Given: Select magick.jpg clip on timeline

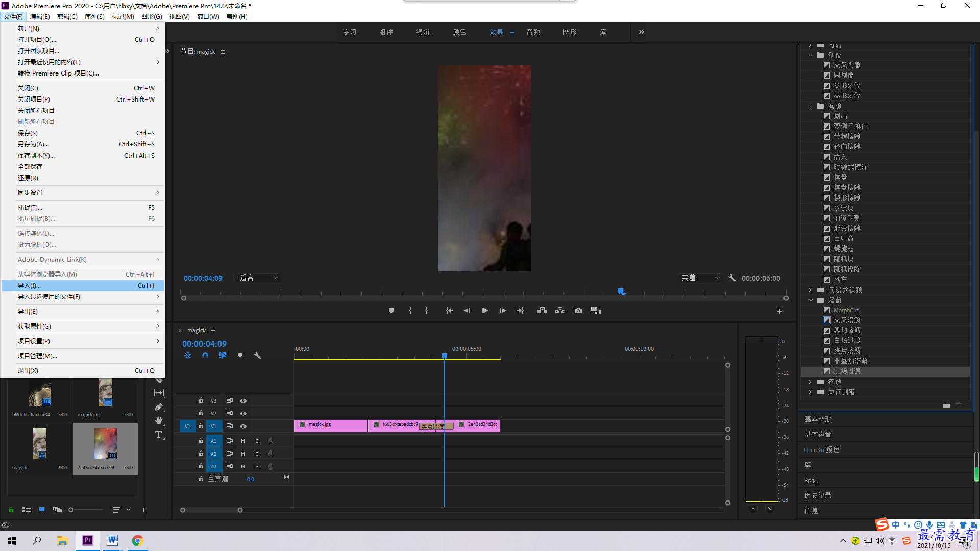Looking at the screenshot, I should (331, 426).
